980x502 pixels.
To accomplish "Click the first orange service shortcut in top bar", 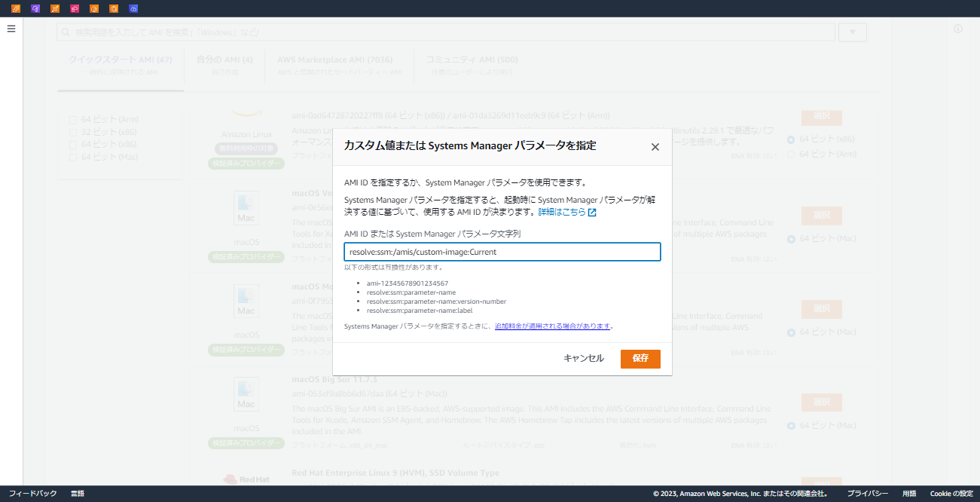I will (x=16, y=8).
